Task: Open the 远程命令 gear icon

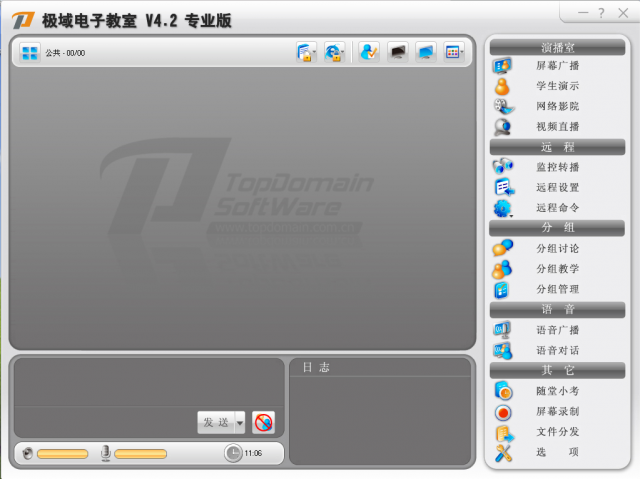Action: click(x=503, y=208)
